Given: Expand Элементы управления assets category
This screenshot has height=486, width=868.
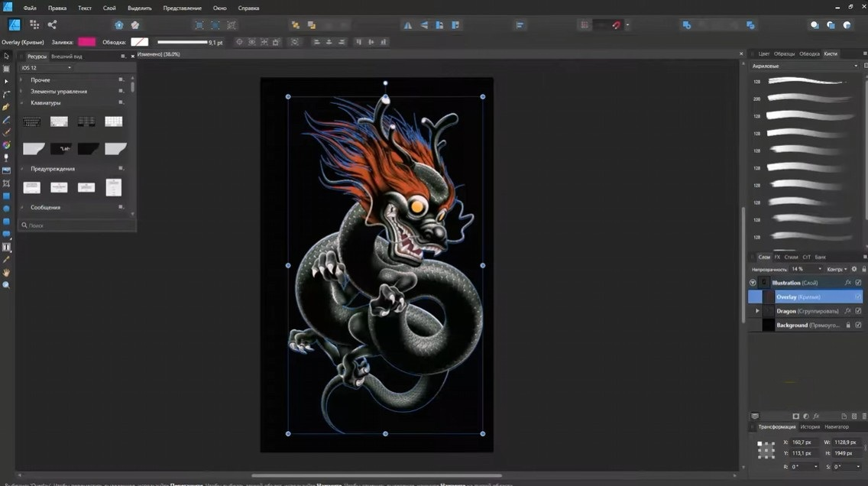Looking at the screenshot, I should [x=21, y=92].
